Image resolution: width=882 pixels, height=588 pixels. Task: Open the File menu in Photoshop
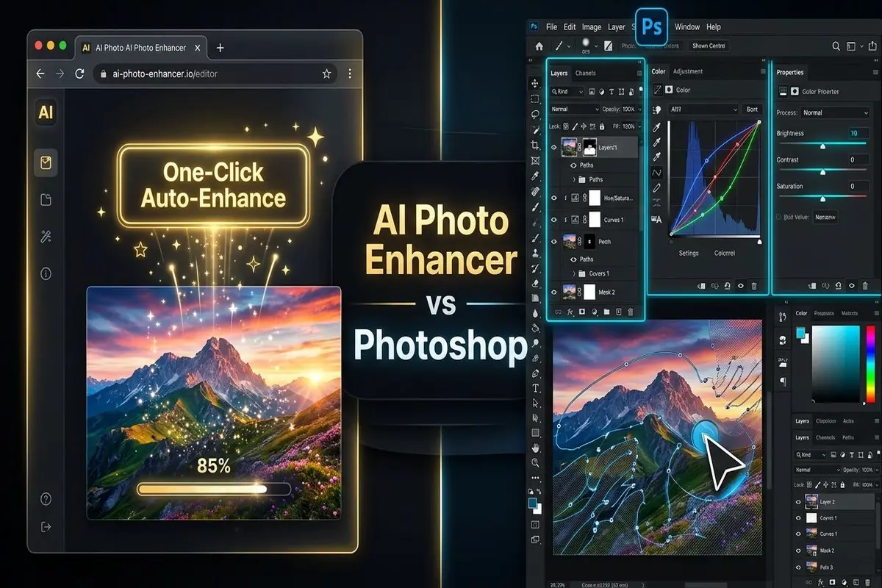coord(552,27)
